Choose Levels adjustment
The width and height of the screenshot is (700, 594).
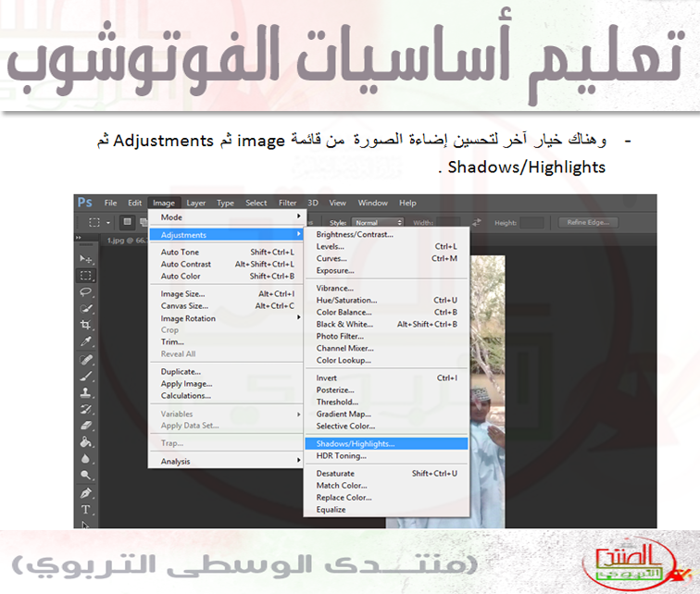point(387,246)
